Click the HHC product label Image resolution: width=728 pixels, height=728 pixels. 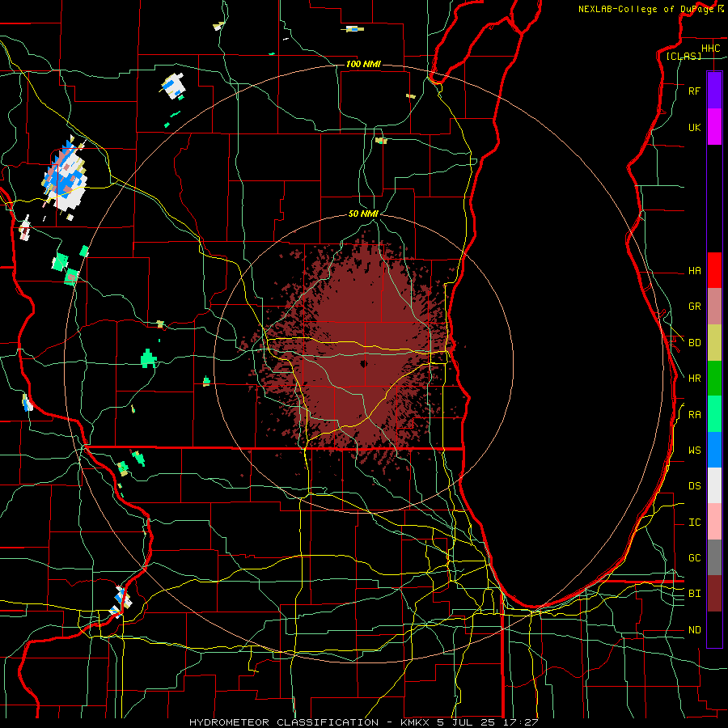pyautogui.click(x=710, y=49)
